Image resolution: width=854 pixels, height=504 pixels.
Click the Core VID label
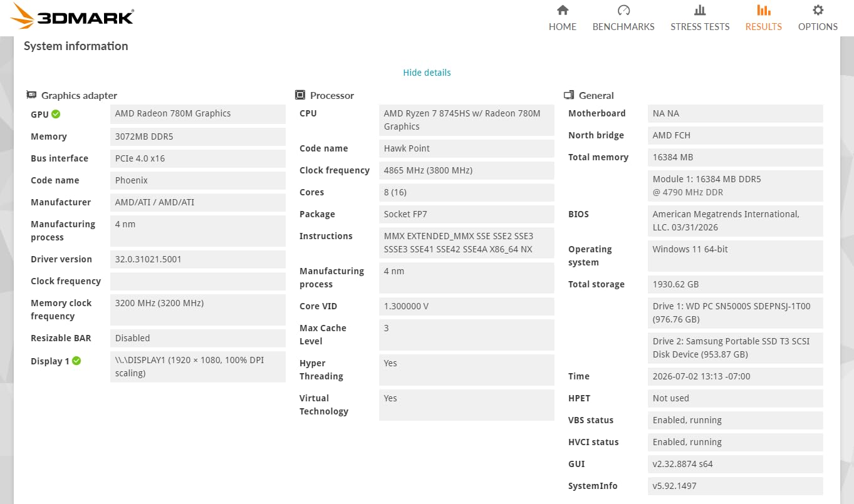pyautogui.click(x=318, y=306)
